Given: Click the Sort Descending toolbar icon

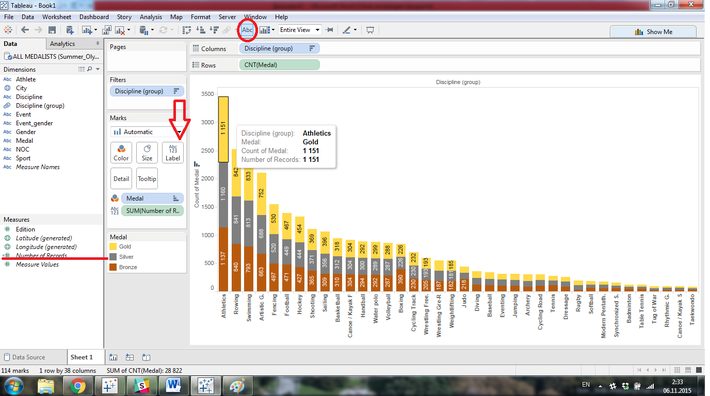Looking at the screenshot, I should coord(214,30).
